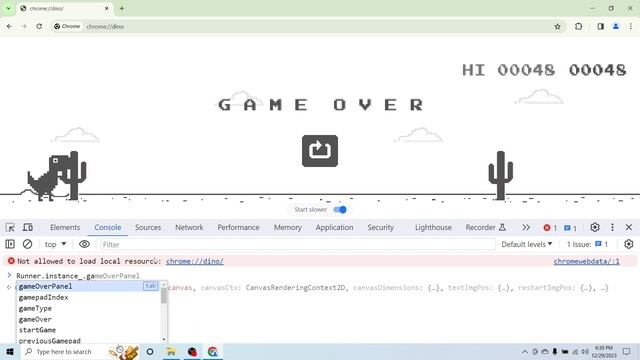Restart the dino game with the replay icon
Screen dimensions: 640x360
tap(320, 151)
